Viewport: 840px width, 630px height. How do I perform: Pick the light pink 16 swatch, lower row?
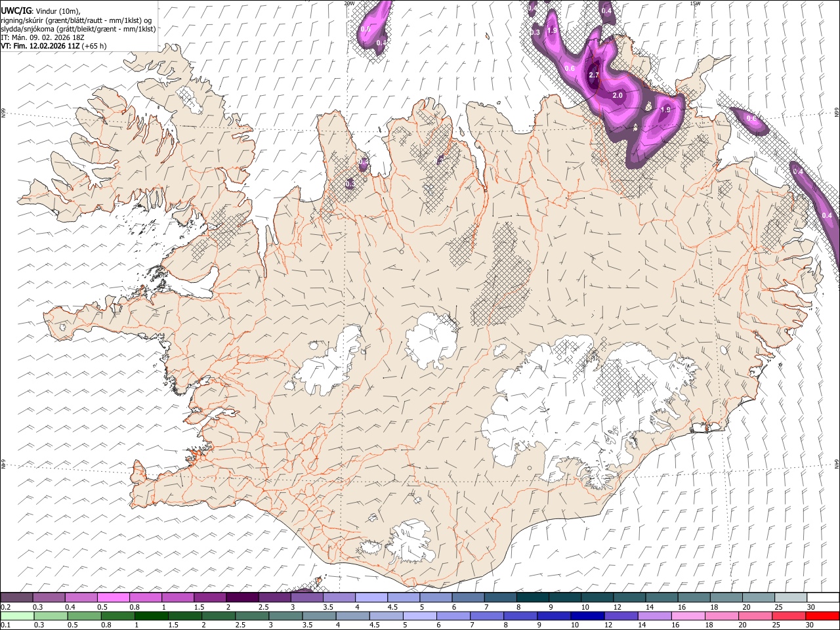click(x=688, y=616)
